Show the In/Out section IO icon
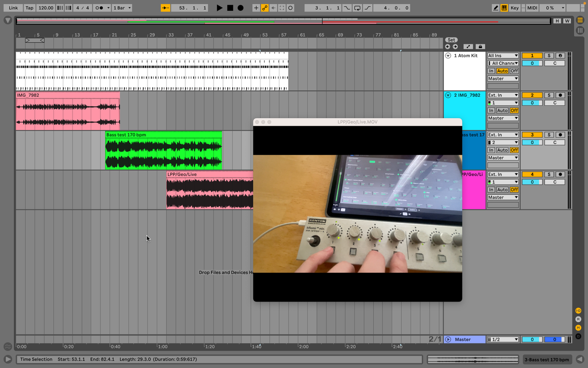 [578, 311]
